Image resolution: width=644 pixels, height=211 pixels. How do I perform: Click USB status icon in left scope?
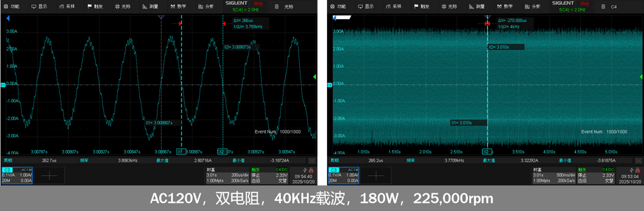(305, 170)
